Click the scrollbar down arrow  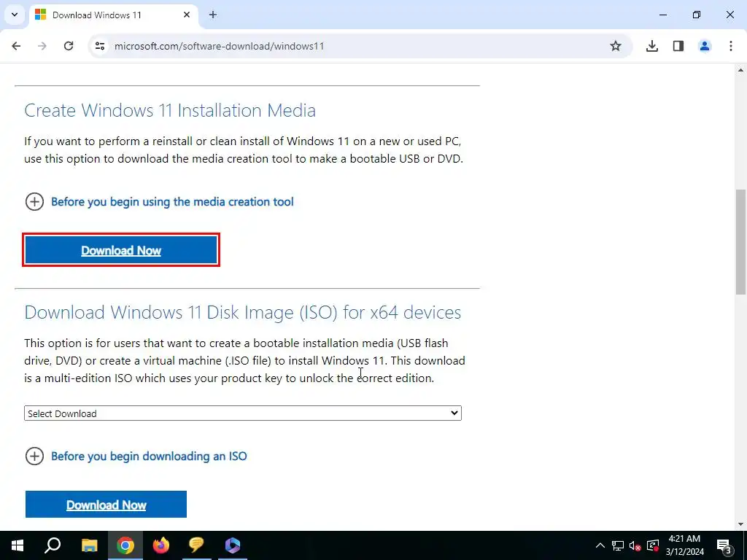[x=740, y=524]
